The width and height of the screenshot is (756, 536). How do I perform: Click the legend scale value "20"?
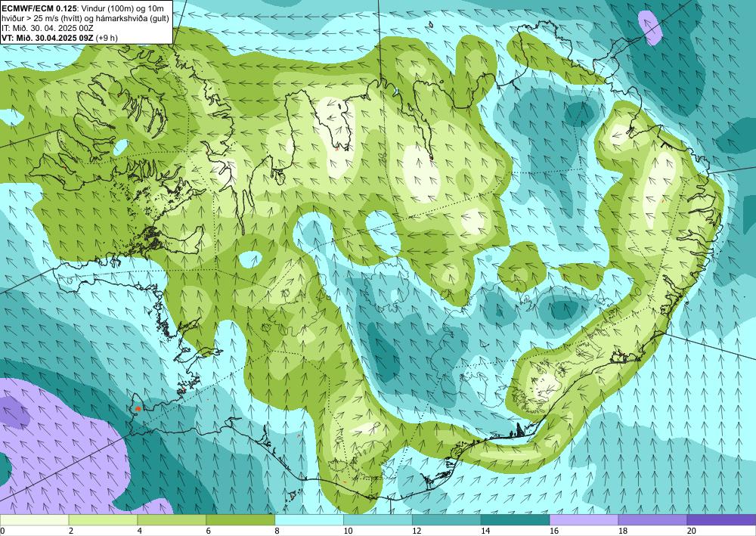(x=692, y=531)
